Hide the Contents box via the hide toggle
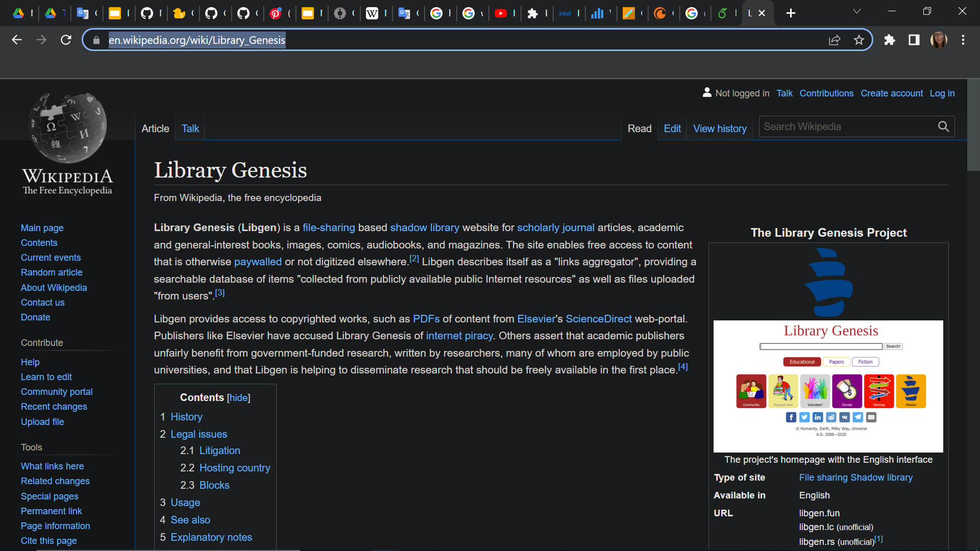 [238, 397]
